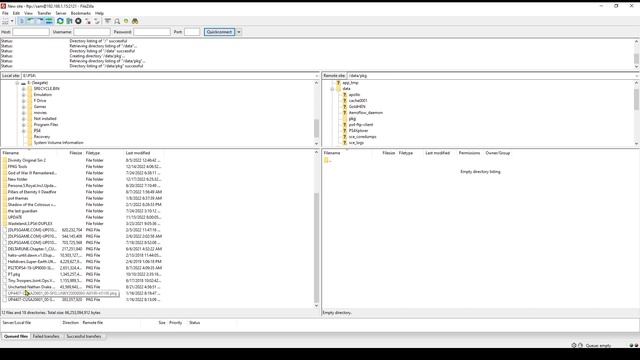This screenshot has height=360, width=640.
Task: Select the God of War III Remastered folder
Action: [x=32, y=173]
